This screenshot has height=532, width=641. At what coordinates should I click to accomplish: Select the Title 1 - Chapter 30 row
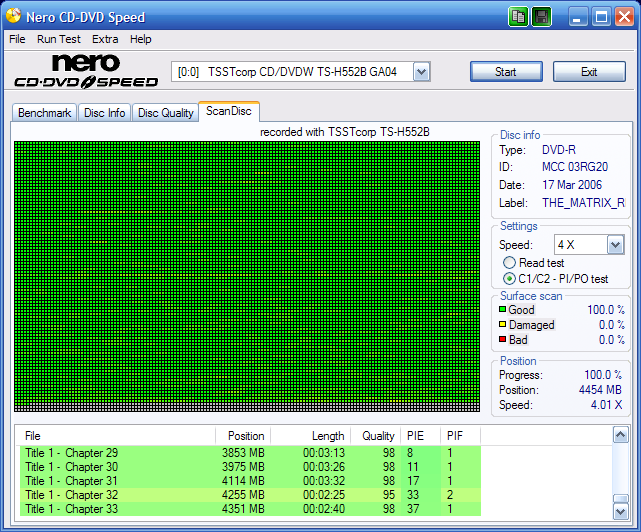pyautogui.click(x=250, y=467)
